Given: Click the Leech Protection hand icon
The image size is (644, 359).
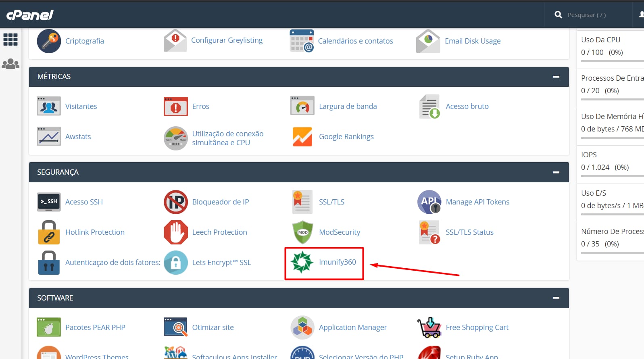Looking at the screenshot, I should click(x=176, y=232).
